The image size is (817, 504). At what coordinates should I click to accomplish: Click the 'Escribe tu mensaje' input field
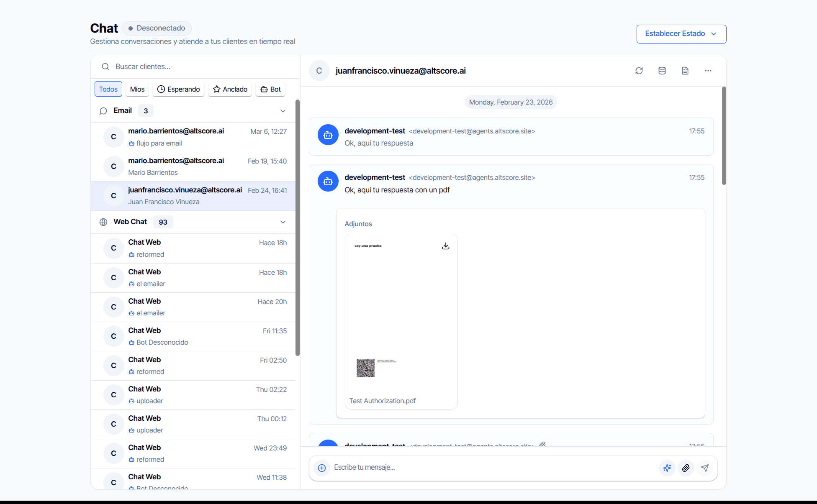point(494,468)
